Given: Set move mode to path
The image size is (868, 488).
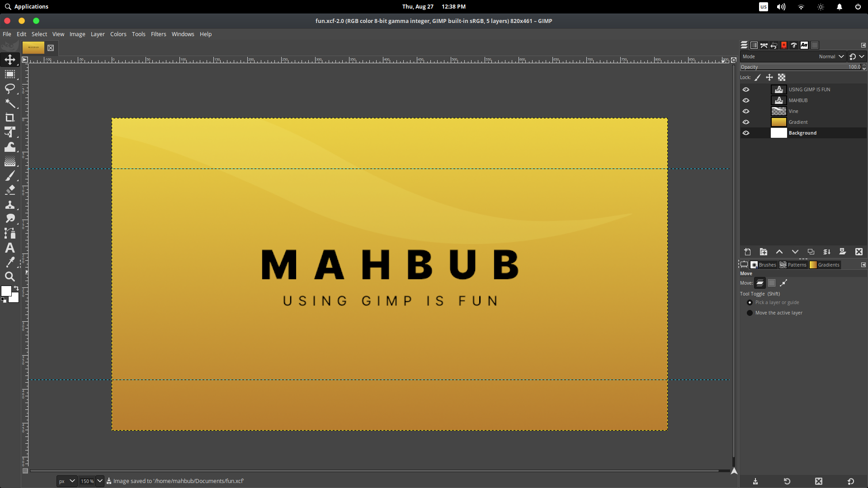Looking at the screenshot, I should click(x=783, y=283).
